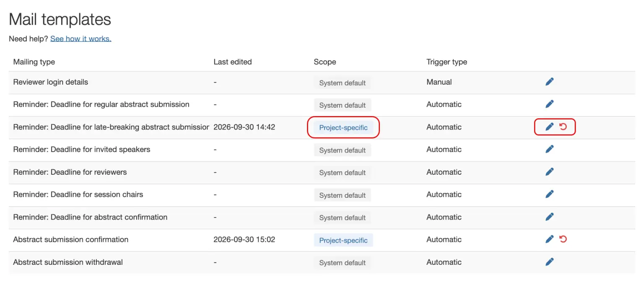
Task: Click the Scope column header
Action: coord(325,62)
